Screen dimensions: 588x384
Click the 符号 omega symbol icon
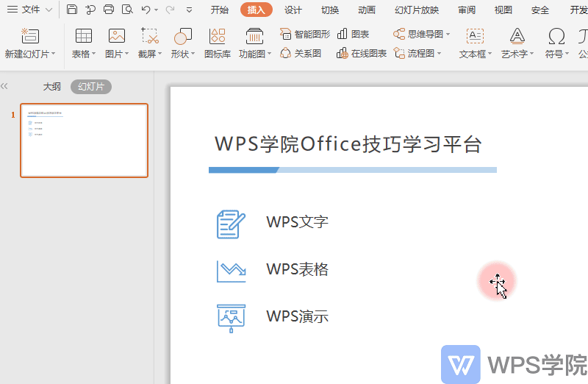(x=556, y=36)
